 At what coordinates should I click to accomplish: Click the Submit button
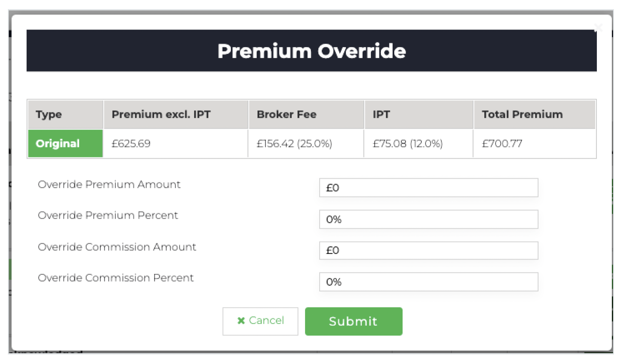point(353,321)
